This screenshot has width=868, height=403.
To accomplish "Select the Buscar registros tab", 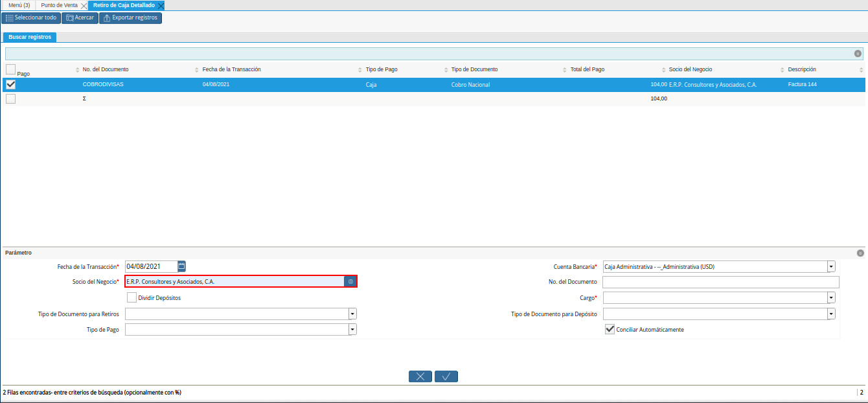I will click(30, 37).
